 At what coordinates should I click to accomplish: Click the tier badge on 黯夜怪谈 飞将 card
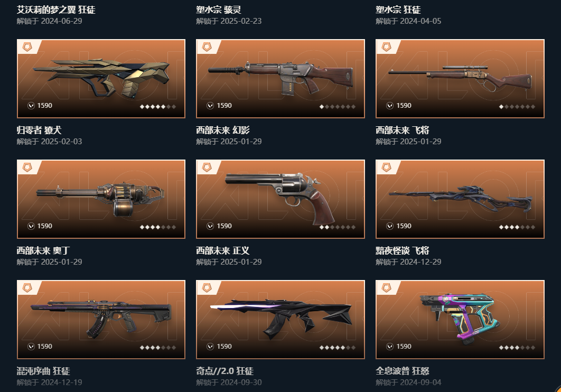click(x=386, y=167)
